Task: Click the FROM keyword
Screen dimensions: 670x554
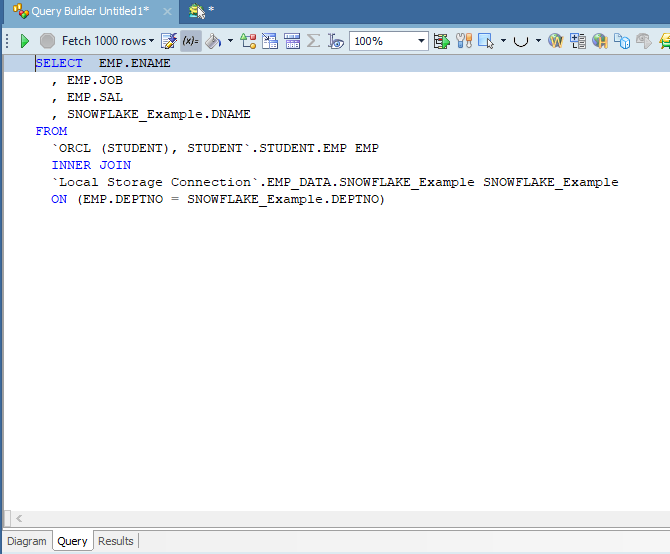Action: tap(51, 131)
